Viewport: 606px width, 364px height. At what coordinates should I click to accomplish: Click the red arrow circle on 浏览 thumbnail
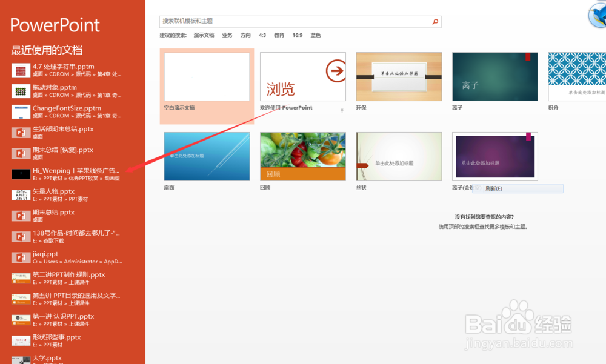336,71
